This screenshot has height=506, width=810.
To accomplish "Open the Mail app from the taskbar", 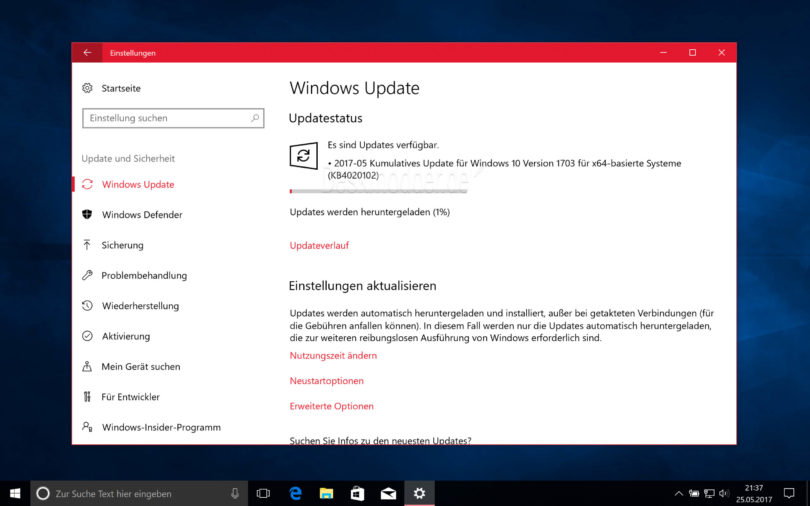I will pos(388,494).
